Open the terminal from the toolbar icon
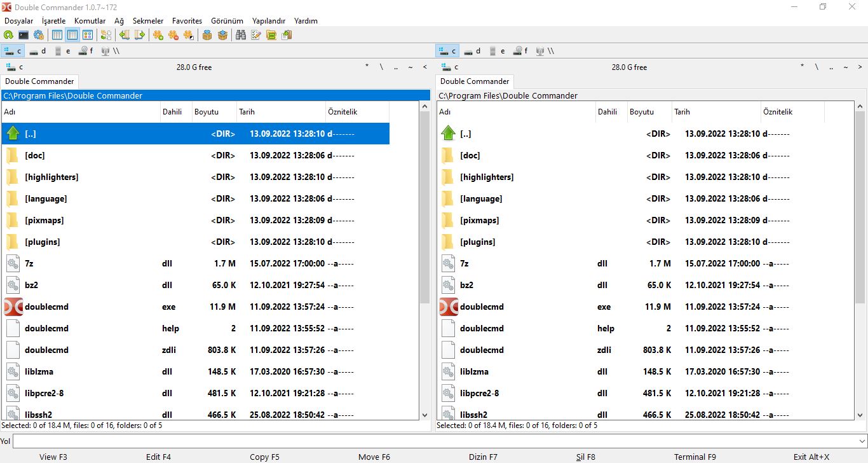868x463 pixels. tap(24, 35)
